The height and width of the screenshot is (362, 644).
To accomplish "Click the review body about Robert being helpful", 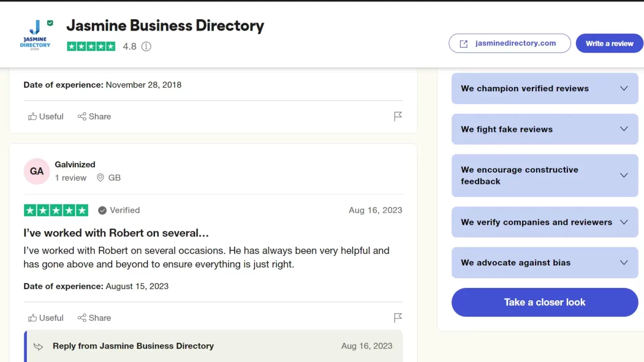I will pos(207,257).
